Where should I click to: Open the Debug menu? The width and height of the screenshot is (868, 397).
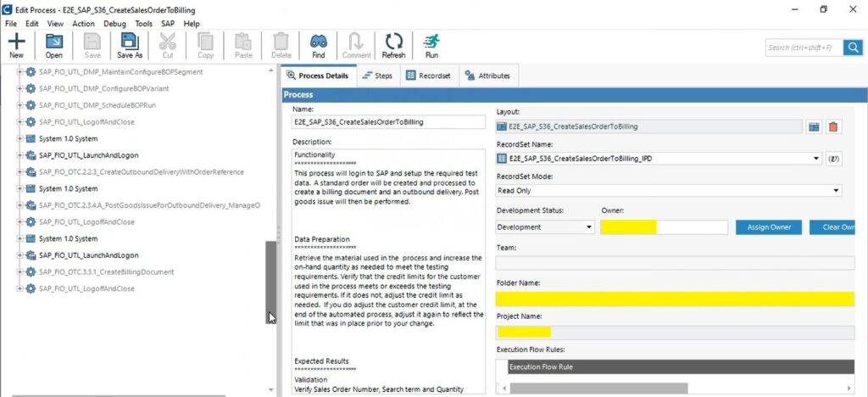(114, 24)
